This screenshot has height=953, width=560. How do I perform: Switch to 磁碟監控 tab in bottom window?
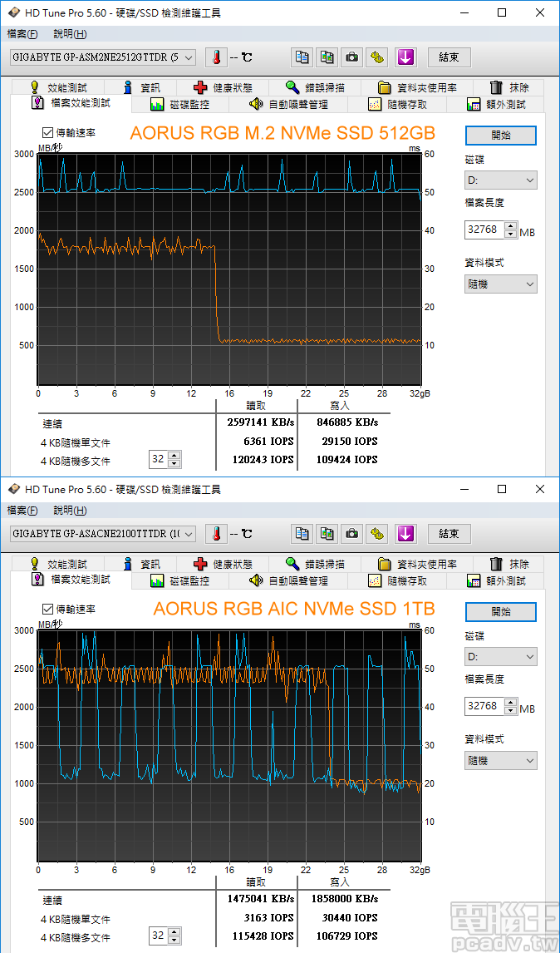(x=179, y=581)
